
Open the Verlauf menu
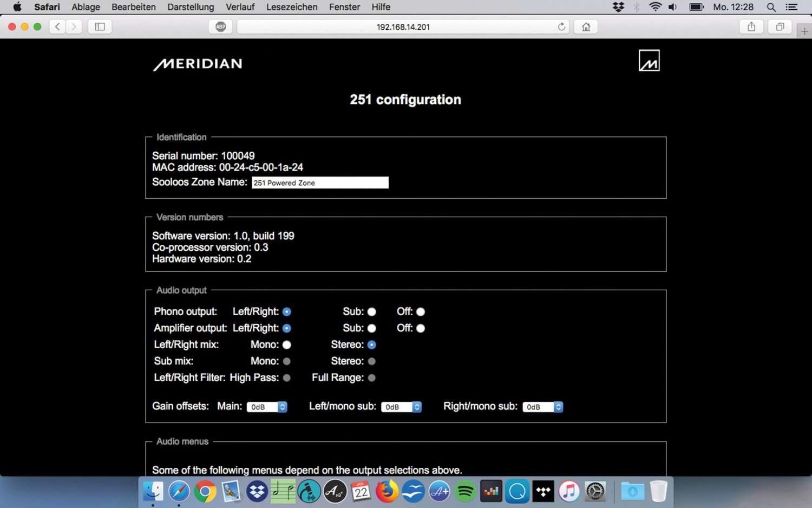[x=240, y=7]
